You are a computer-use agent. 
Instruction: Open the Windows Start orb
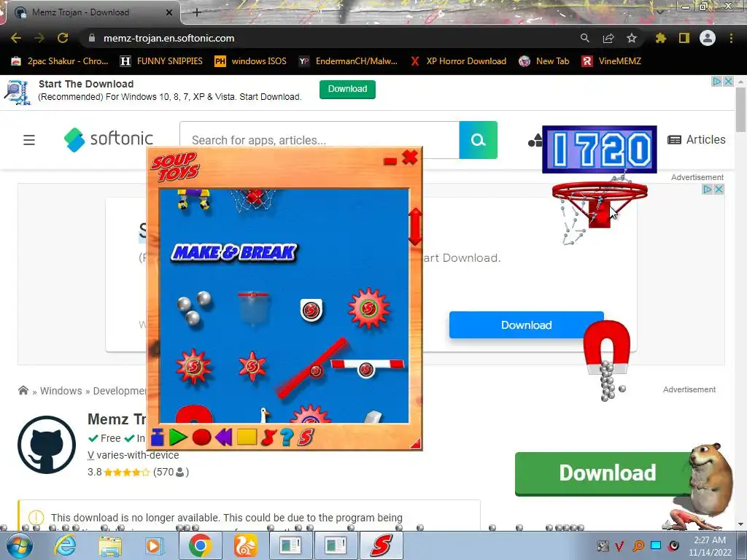[19, 545]
